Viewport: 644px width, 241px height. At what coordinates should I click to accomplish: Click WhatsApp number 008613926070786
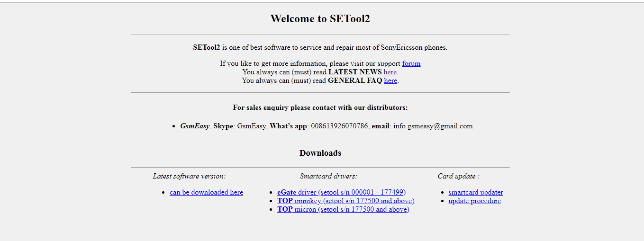pos(339,126)
